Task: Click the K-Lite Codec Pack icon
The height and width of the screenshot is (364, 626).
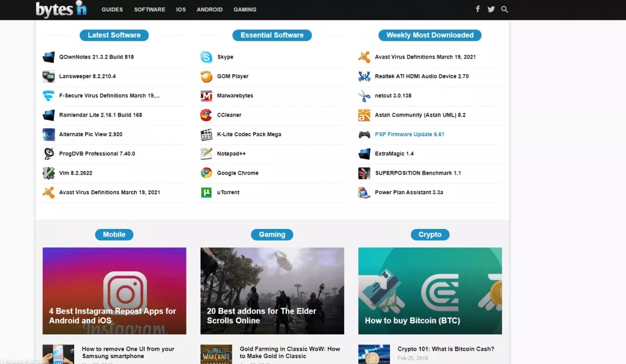Action: click(206, 134)
